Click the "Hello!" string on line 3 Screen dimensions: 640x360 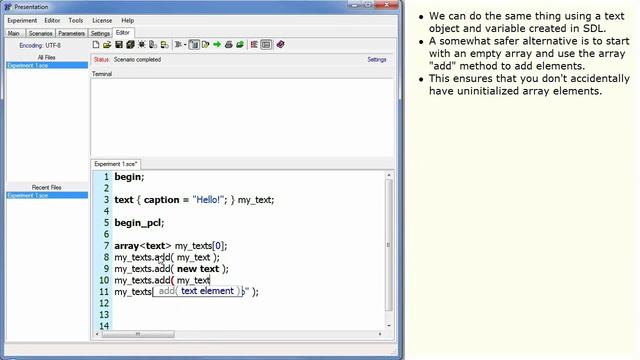coord(208,200)
